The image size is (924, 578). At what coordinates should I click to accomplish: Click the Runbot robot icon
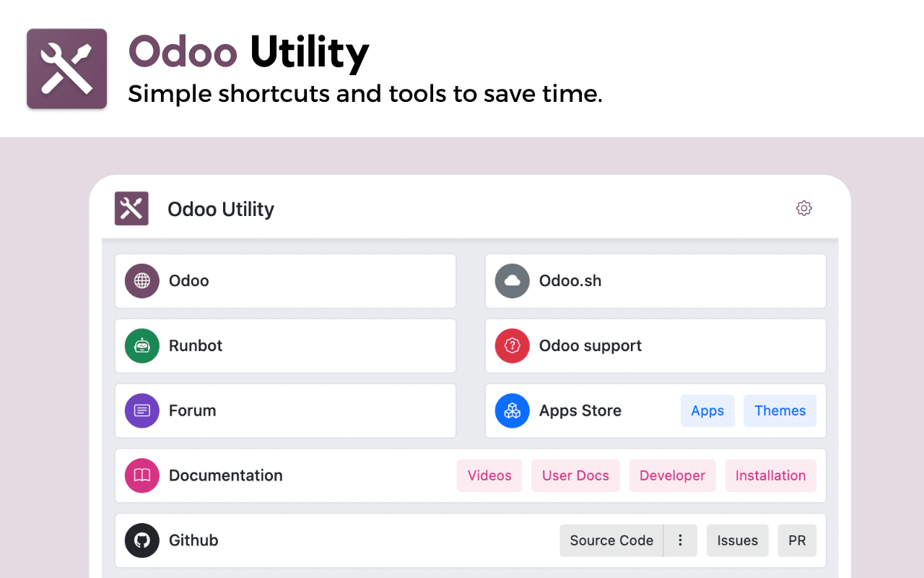(x=141, y=345)
